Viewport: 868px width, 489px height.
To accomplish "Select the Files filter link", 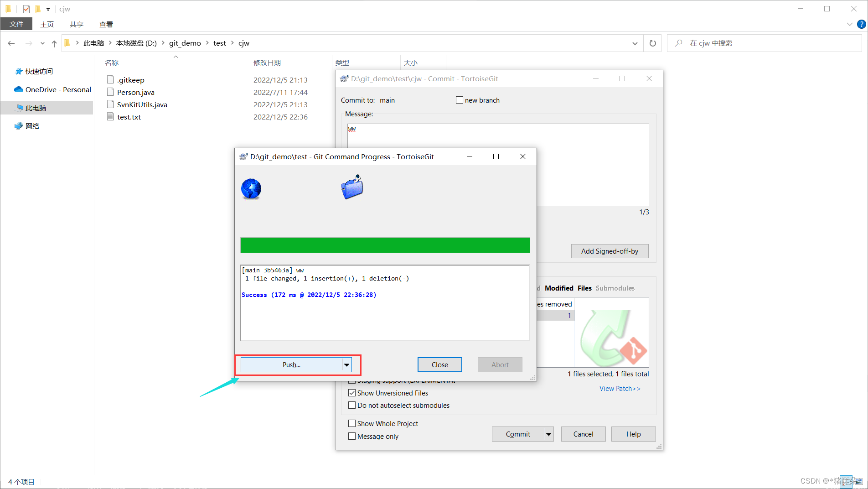I will [x=584, y=288].
